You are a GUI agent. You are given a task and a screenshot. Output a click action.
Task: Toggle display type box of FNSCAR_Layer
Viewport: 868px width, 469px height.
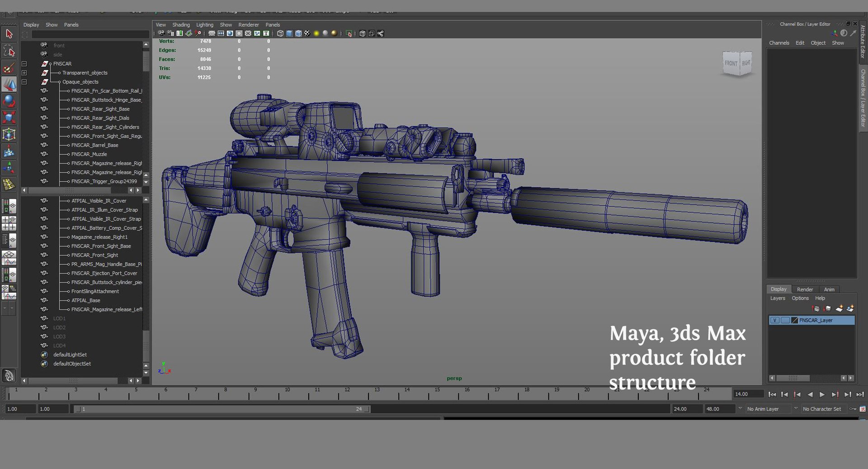click(785, 320)
